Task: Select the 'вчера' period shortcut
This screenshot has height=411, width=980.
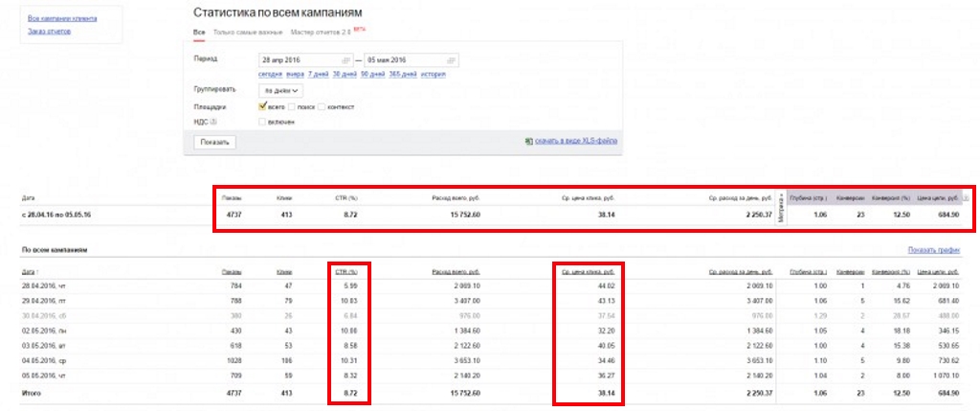Action: [295, 75]
